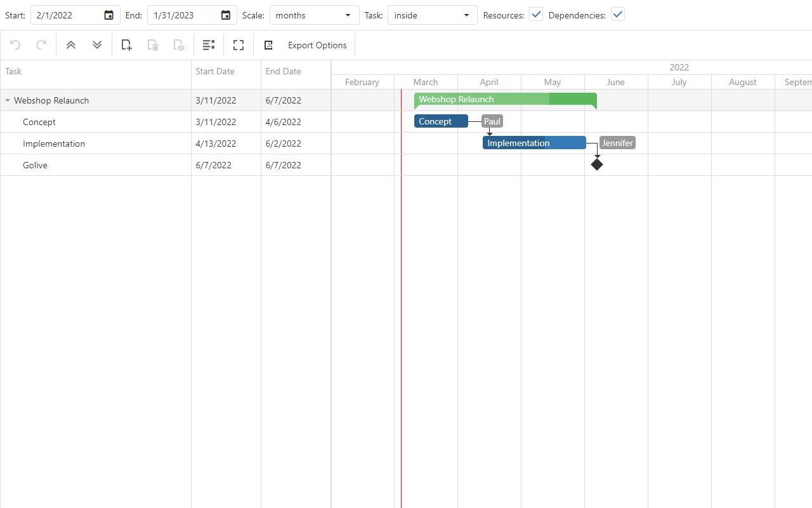Viewport: 812px width, 508px height.
Task: Click the task list layout icon
Action: point(209,45)
